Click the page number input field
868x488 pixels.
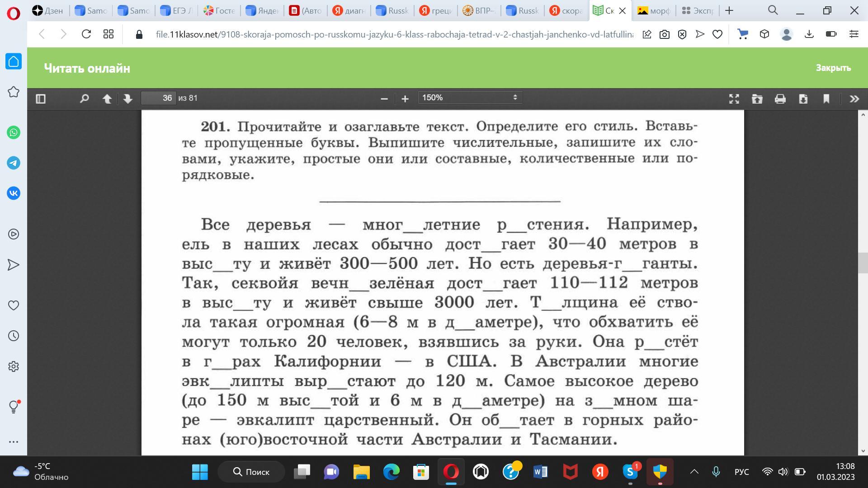pyautogui.click(x=158, y=98)
